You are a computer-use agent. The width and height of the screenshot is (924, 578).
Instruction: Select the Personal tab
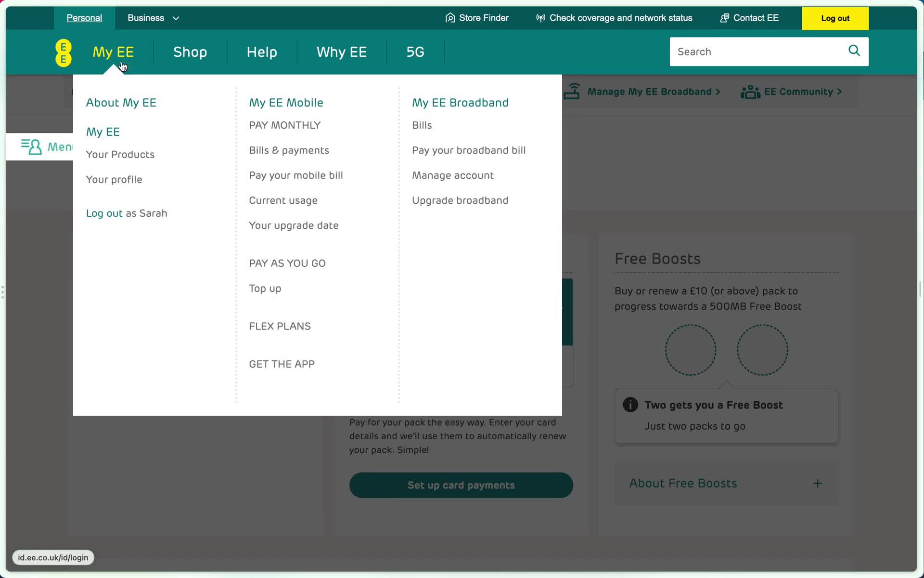click(x=84, y=18)
